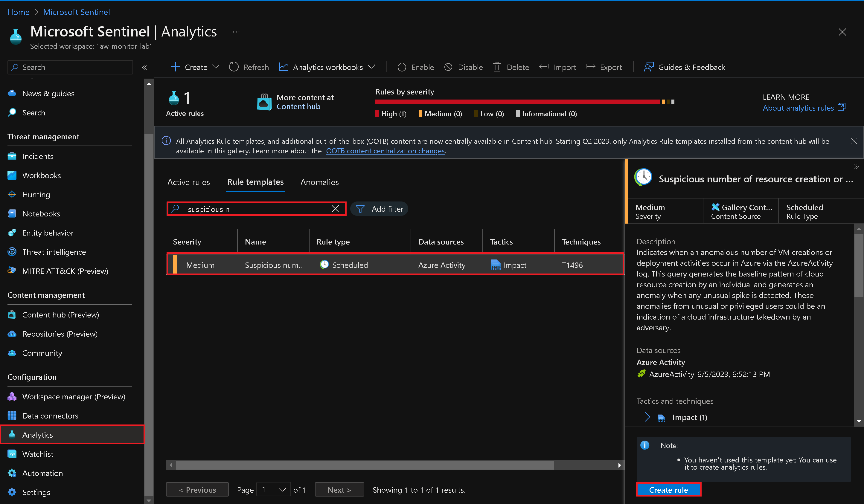864x504 pixels.
Task: Open Automation page
Action: pyautogui.click(x=42, y=473)
